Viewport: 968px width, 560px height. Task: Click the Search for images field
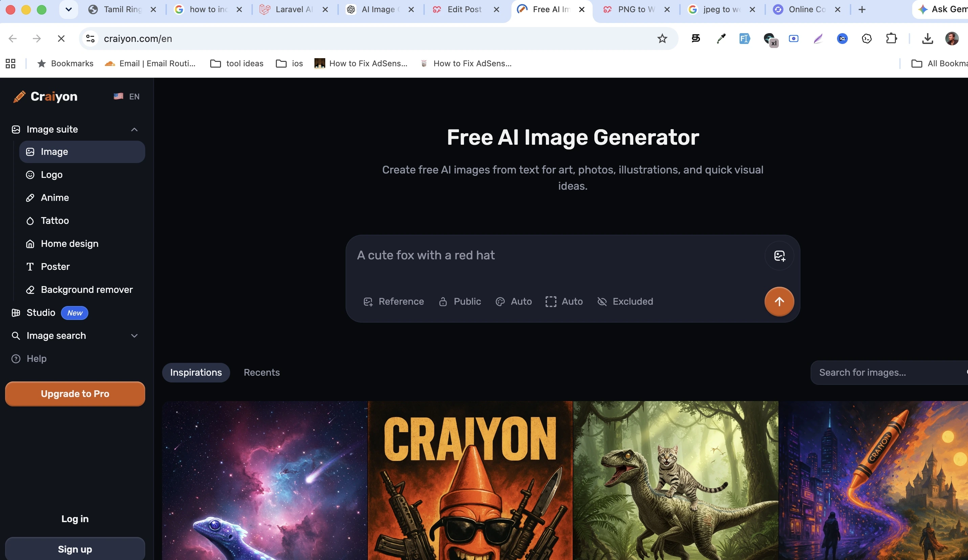(x=889, y=372)
